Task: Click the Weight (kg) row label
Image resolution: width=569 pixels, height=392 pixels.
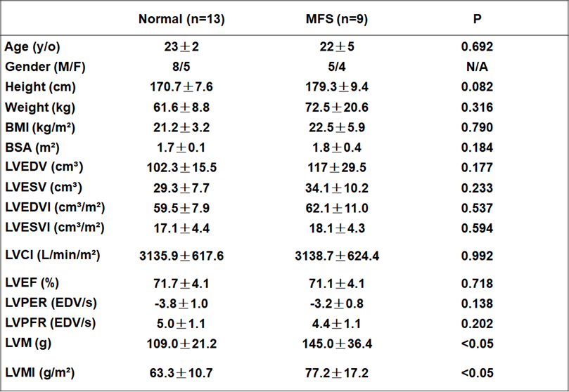Action: [40, 107]
